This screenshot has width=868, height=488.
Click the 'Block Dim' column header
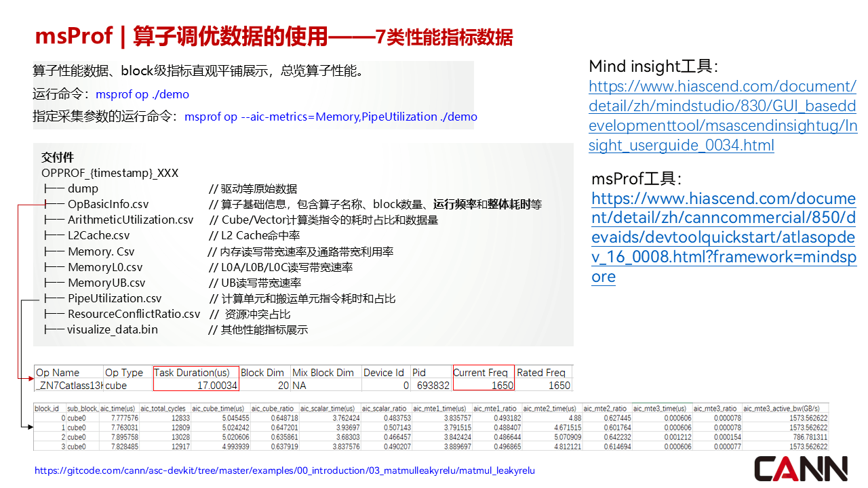pyautogui.click(x=262, y=372)
